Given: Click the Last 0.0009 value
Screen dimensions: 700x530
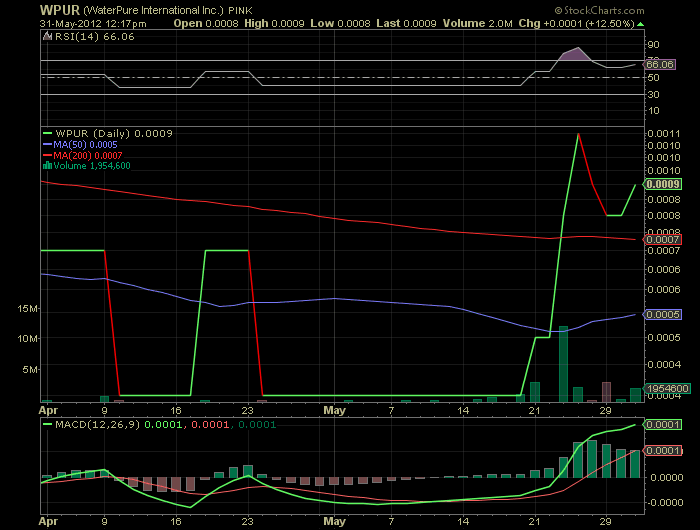Looking at the screenshot, I should [x=406, y=24].
